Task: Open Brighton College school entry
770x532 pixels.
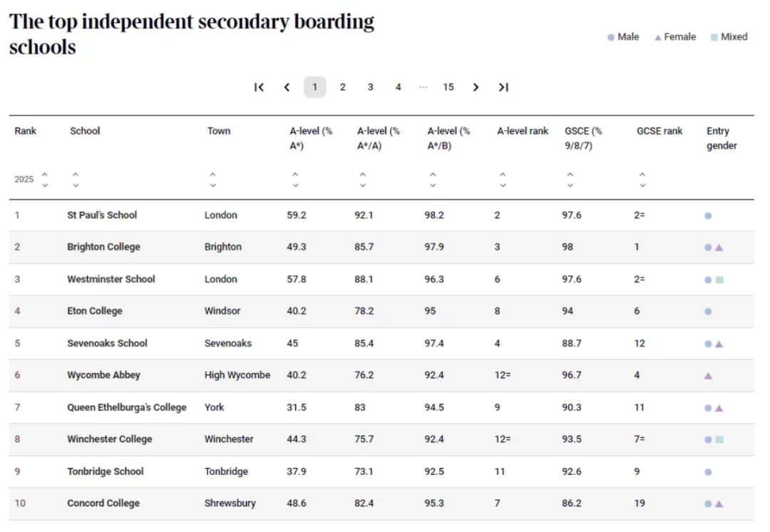Action: pos(103,247)
